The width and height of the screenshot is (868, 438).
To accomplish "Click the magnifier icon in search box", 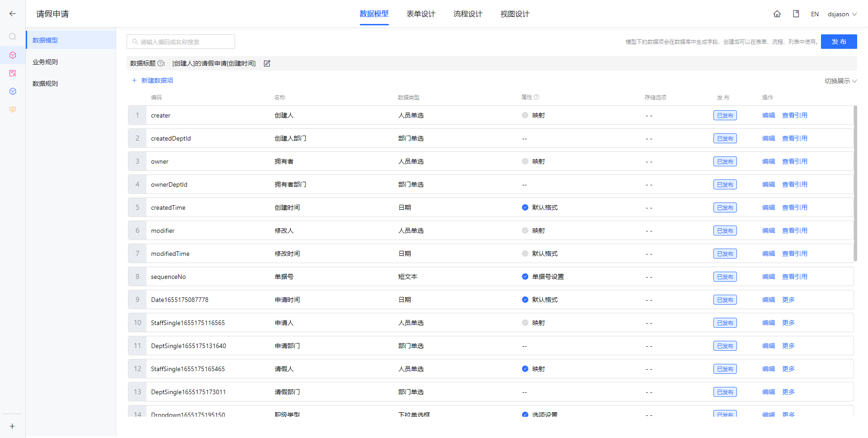I will click(135, 42).
